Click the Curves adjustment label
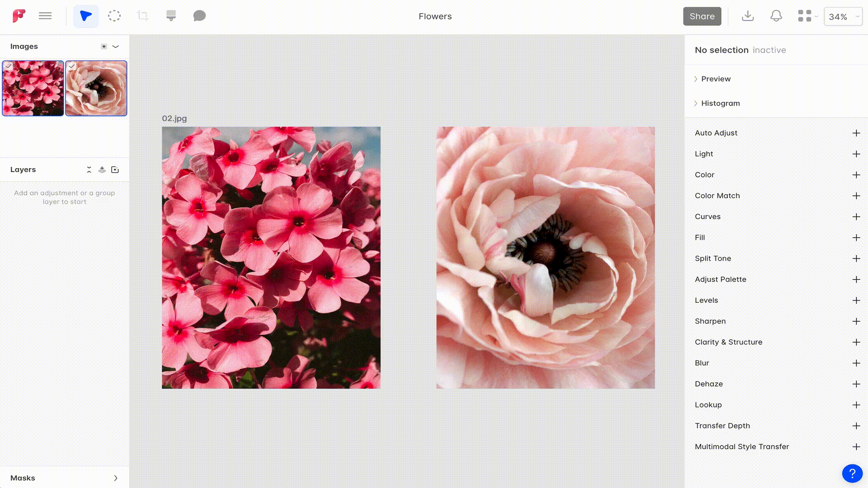Viewport: 868px width, 488px height. click(708, 217)
